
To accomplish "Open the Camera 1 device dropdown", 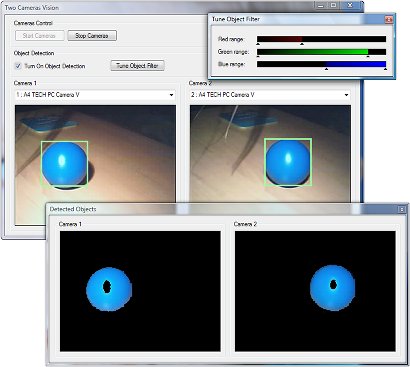I will (x=95, y=95).
